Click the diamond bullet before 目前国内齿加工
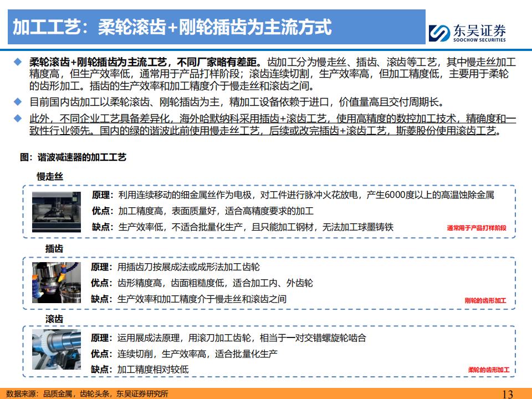 pyautogui.click(x=18, y=101)
